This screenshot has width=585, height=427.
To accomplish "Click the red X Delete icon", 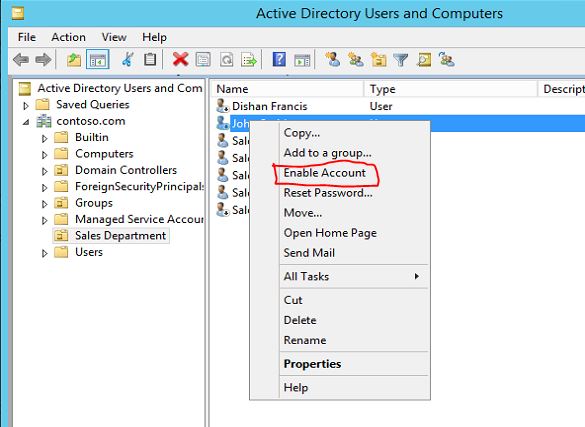I will [x=180, y=59].
